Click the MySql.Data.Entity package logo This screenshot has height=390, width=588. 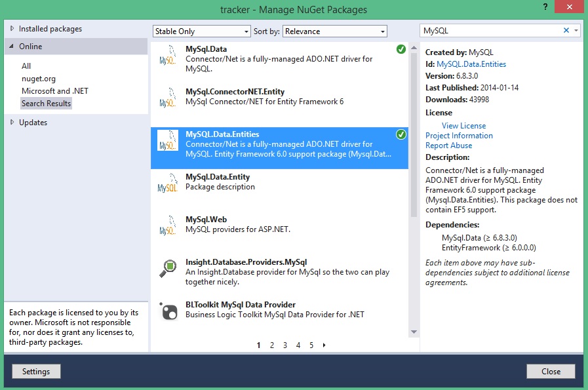168,183
